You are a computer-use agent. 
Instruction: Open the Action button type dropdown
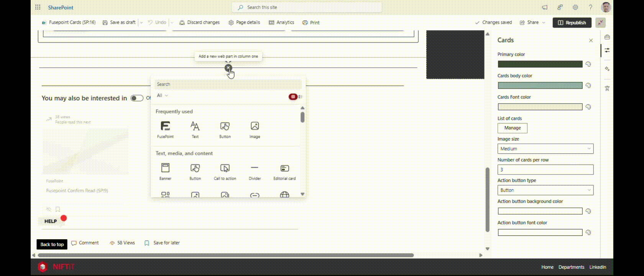545,190
